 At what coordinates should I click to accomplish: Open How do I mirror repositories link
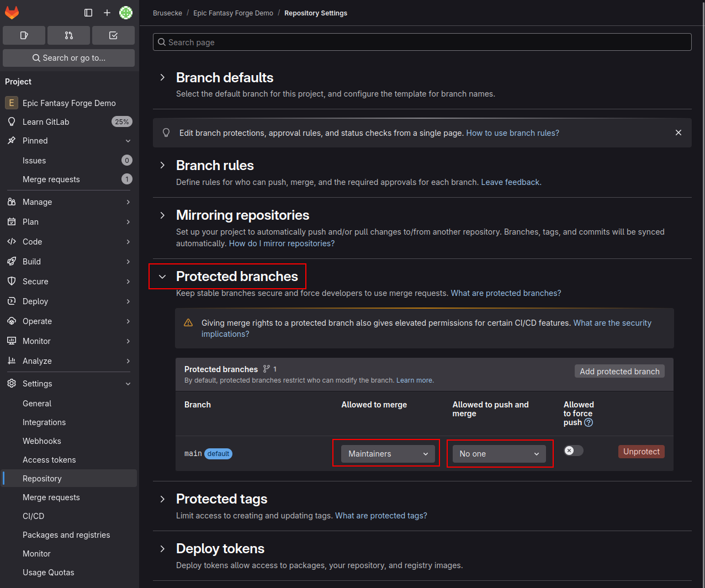click(282, 243)
